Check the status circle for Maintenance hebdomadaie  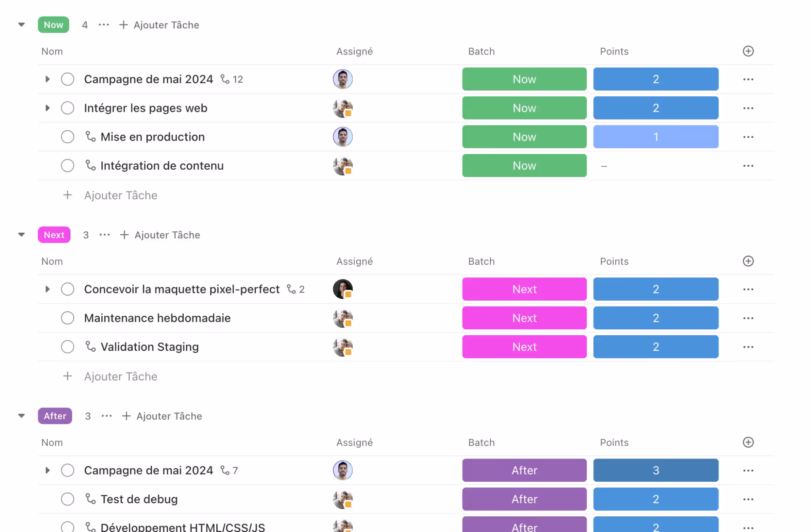pyautogui.click(x=68, y=318)
